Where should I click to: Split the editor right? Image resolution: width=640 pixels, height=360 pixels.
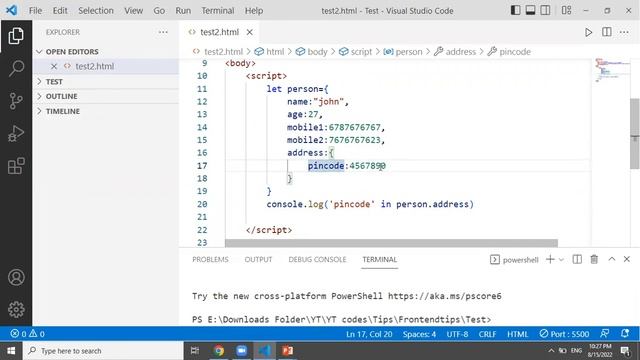point(607,32)
